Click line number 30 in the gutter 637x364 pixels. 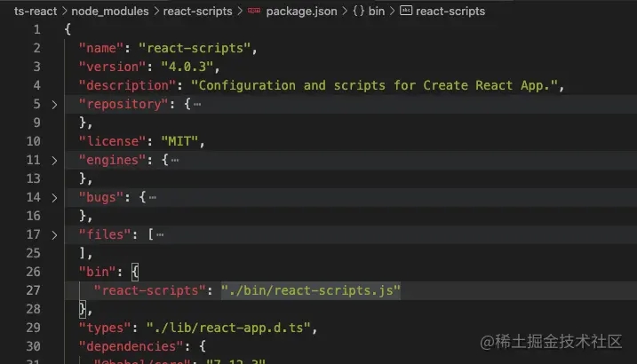[x=33, y=346]
